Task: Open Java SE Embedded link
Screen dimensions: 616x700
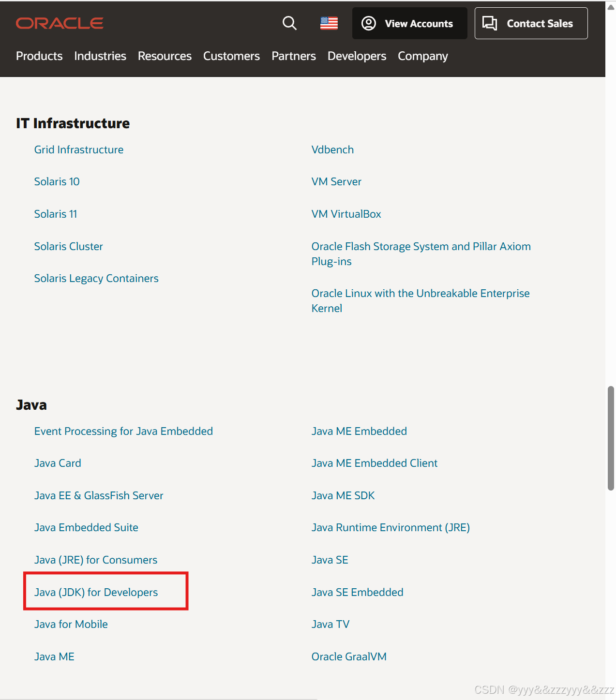Action: pyautogui.click(x=357, y=592)
